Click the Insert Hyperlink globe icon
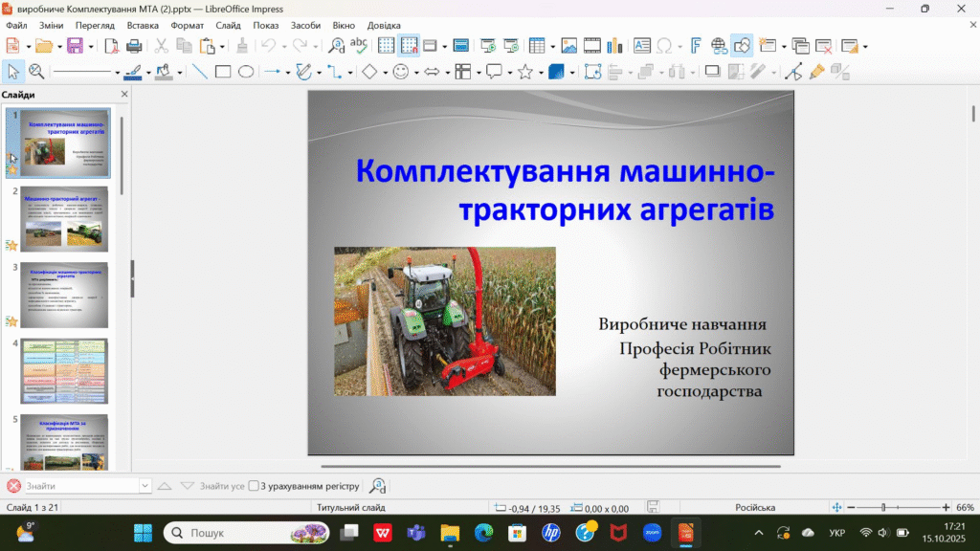The image size is (980, 551). click(720, 45)
